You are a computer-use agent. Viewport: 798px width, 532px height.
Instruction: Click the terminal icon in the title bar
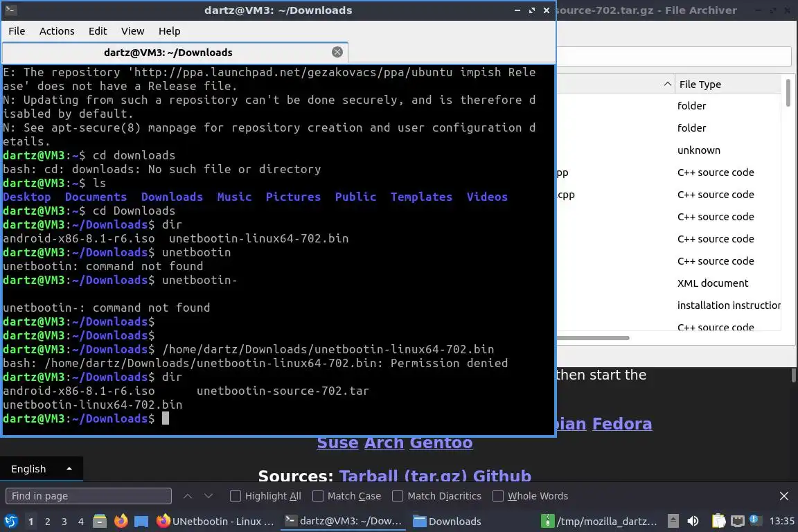(10, 10)
